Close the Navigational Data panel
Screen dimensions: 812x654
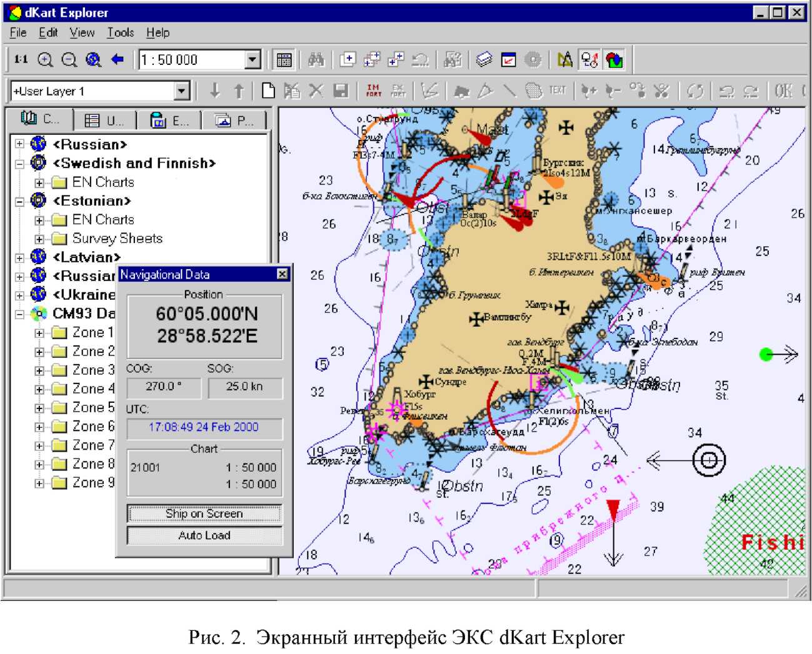click(x=283, y=274)
